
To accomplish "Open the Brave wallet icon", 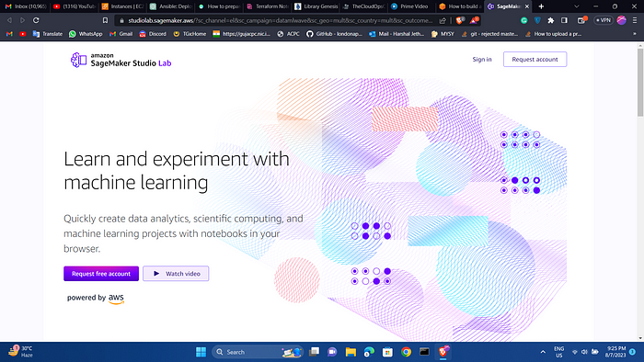I will [581, 20].
